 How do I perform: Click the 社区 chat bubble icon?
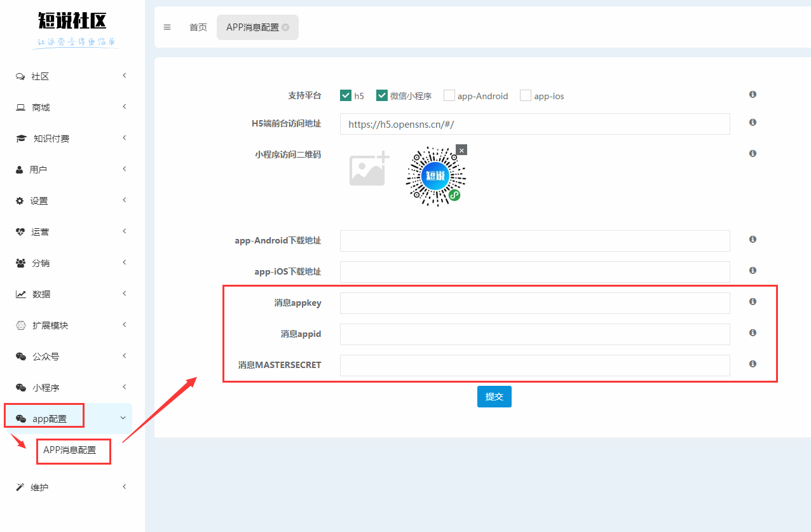coord(20,76)
